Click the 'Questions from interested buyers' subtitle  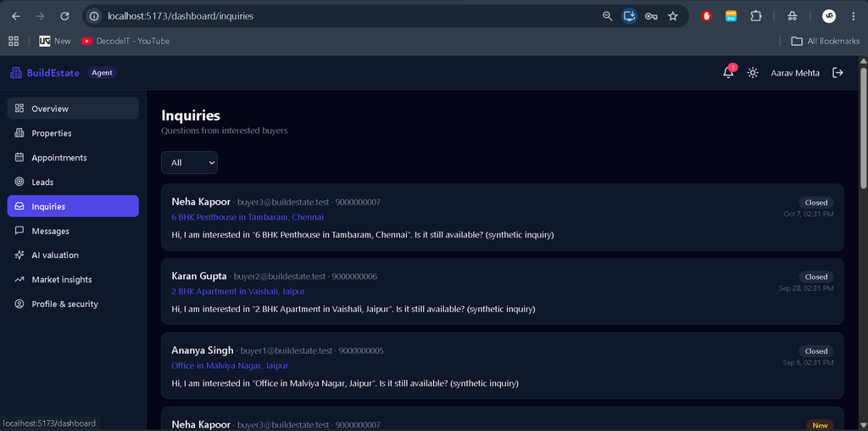click(224, 131)
